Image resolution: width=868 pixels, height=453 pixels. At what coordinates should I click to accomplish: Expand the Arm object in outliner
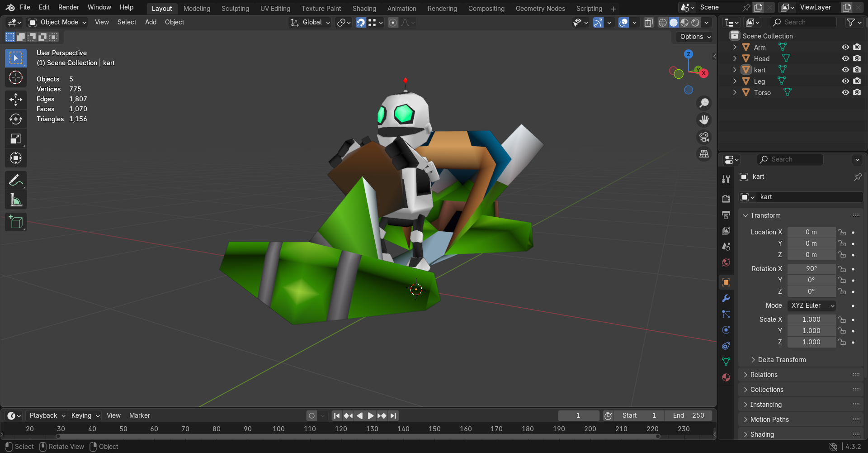[735, 47]
